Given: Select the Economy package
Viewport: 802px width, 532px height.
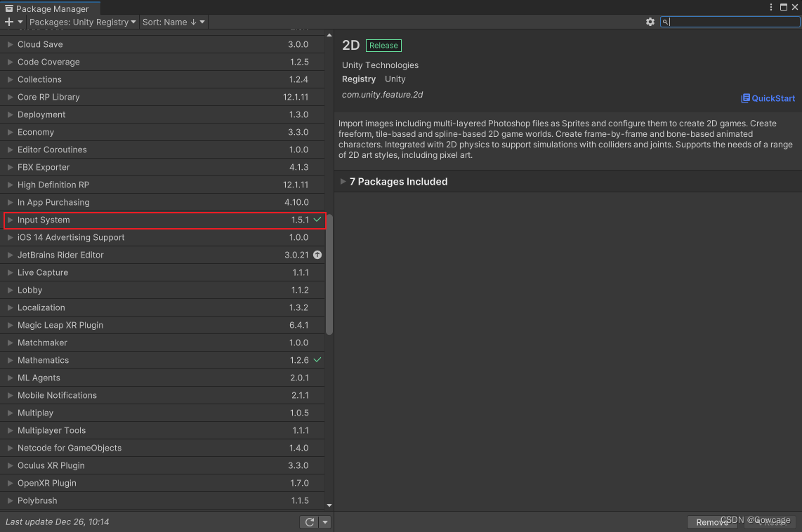Looking at the screenshot, I should pyautogui.click(x=162, y=132).
